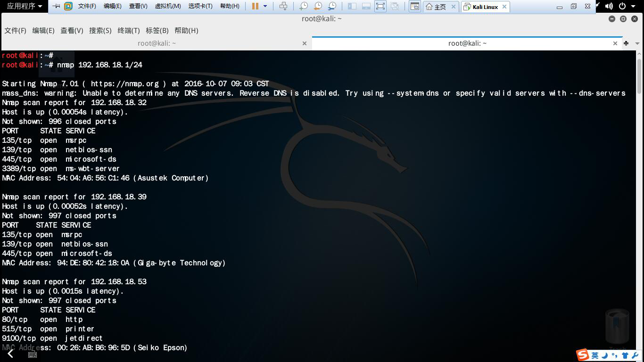Screen dimensions: 644x362
Task: Select the first root@kali terminal tab
Action: pos(157,43)
